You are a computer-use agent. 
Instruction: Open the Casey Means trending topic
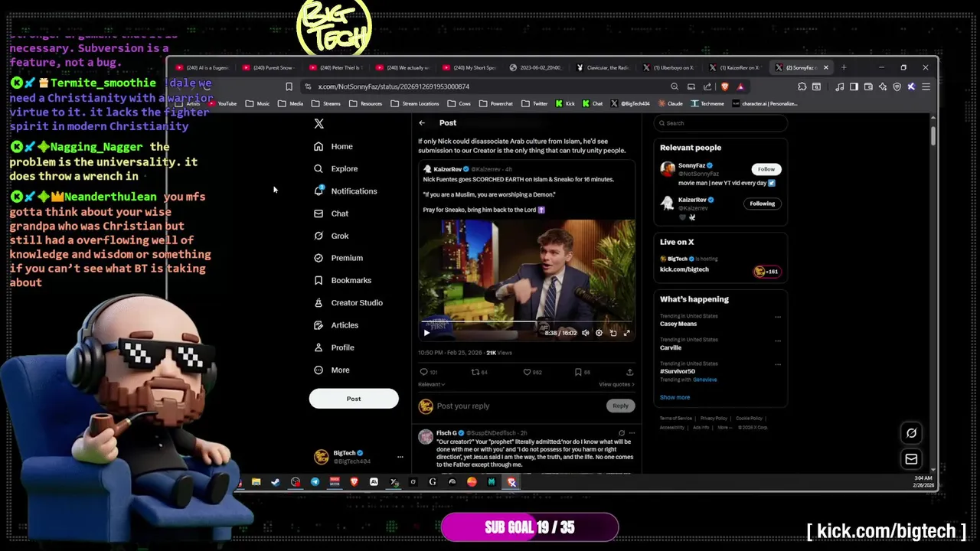pyautogui.click(x=678, y=324)
